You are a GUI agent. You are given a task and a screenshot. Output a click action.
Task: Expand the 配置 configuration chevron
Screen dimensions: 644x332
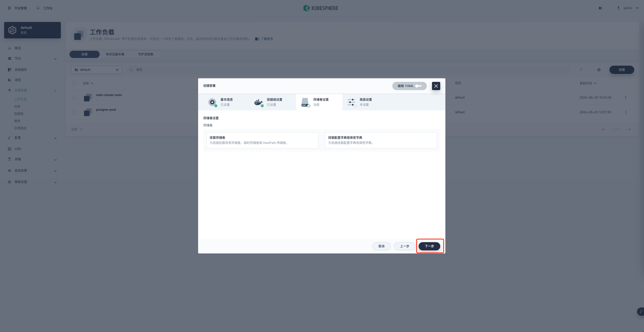(55, 138)
